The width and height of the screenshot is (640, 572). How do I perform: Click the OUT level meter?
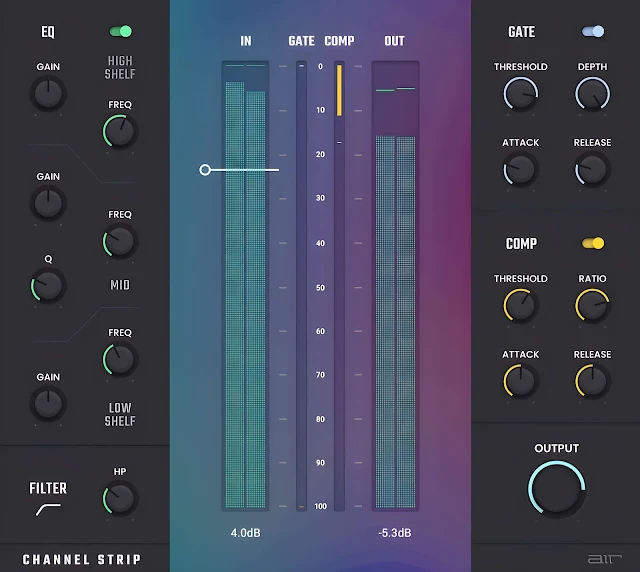pyautogui.click(x=395, y=286)
